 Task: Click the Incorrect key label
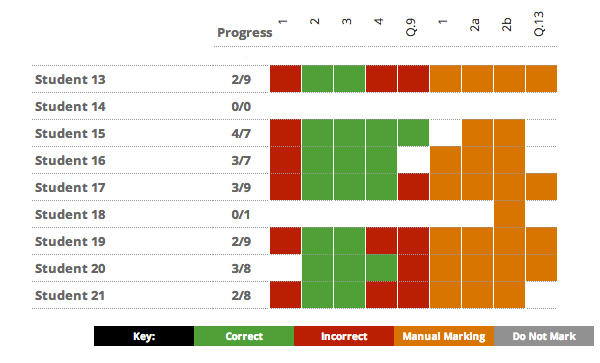pos(344,336)
